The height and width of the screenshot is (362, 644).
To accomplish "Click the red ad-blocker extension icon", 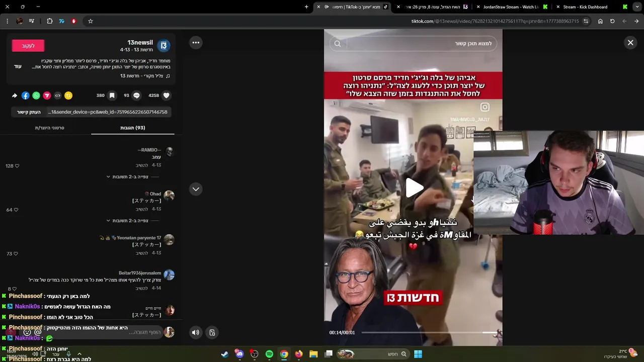I will pos(74,21).
